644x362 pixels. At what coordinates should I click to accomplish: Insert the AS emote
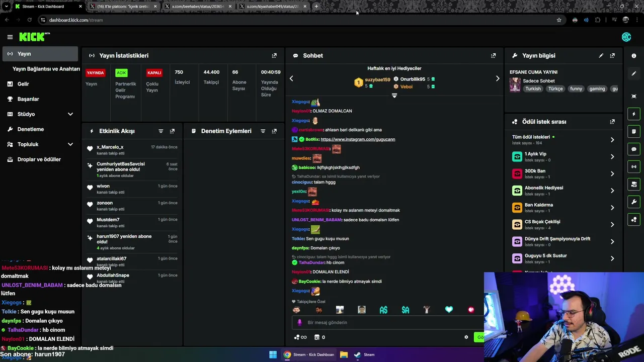pos(383,310)
